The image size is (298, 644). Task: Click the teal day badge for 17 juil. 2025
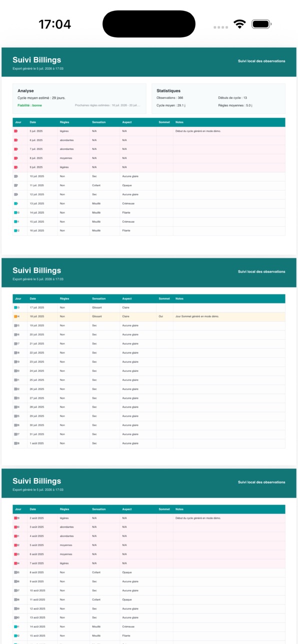(x=16, y=308)
